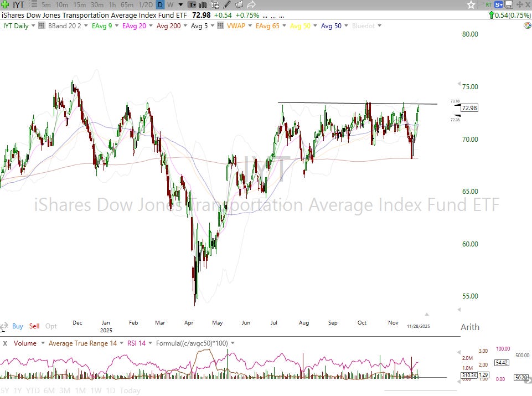Open the blue S streaming menu
532x396 pixels.
coord(498,5)
